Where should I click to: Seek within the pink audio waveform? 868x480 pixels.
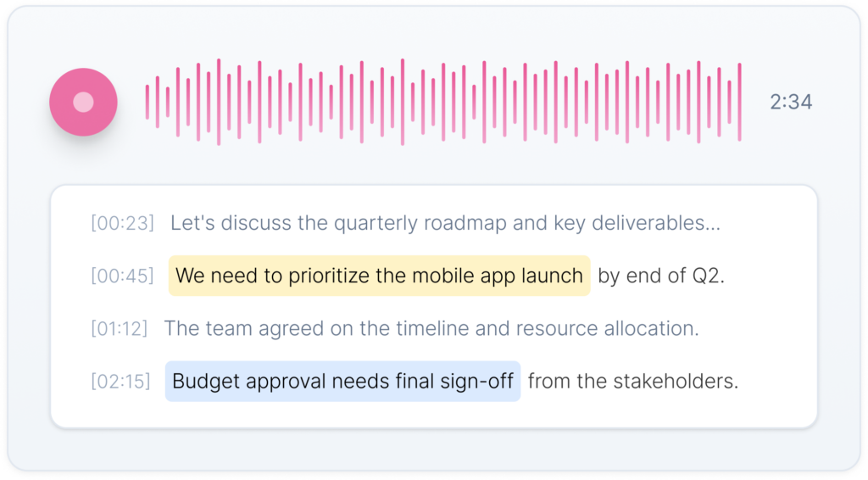pyautogui.click(x=442, y=102)
